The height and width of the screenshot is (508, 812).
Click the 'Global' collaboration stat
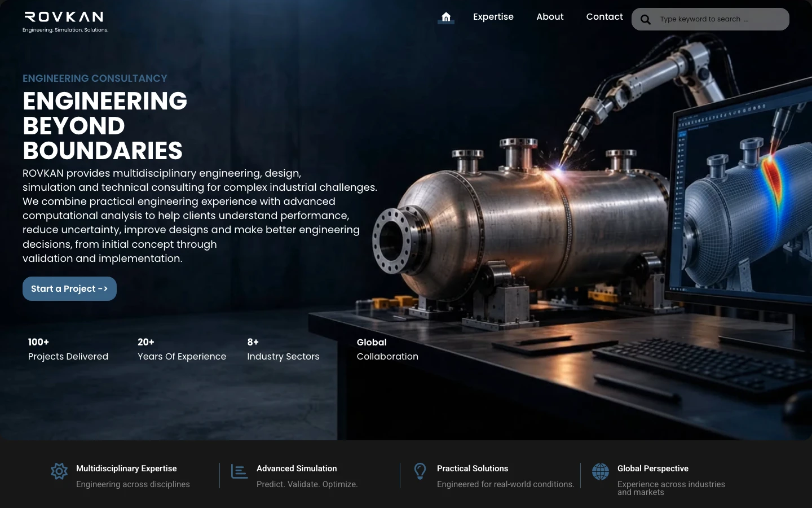pyautogui.click(x=372, y=342)
